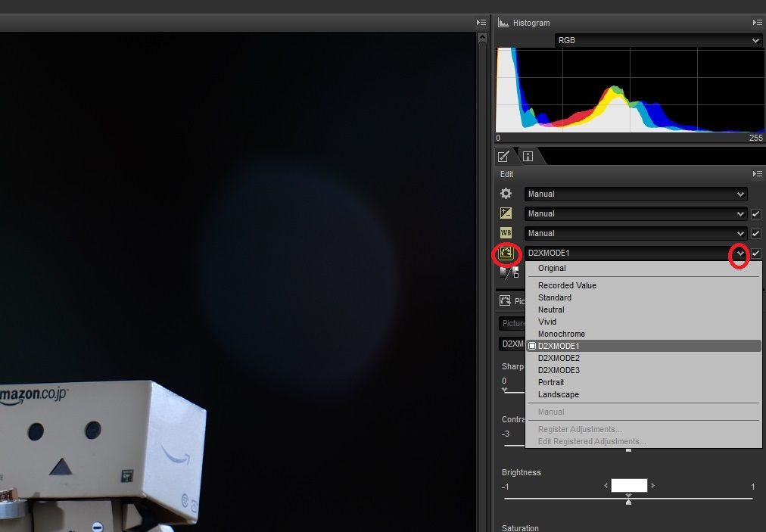Viewport: 766px width, 532px height.
Task: Click the Danbo robot photo preview
Action: coord(238,282)
